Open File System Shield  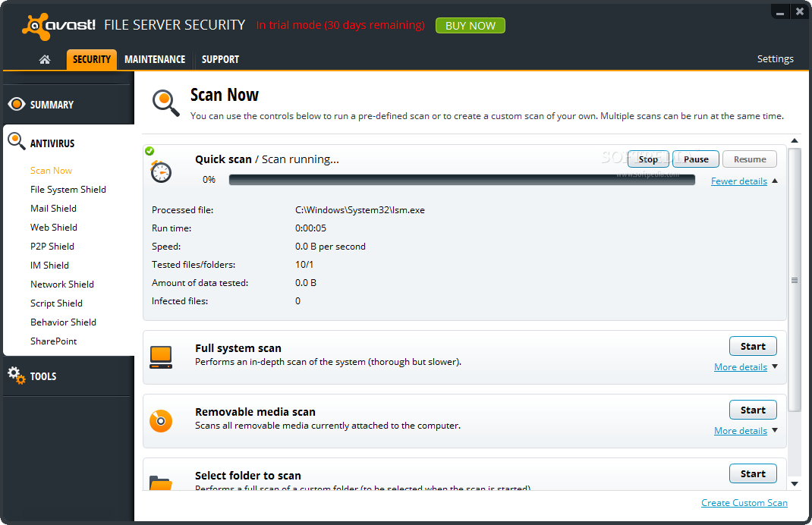[68, 190]
